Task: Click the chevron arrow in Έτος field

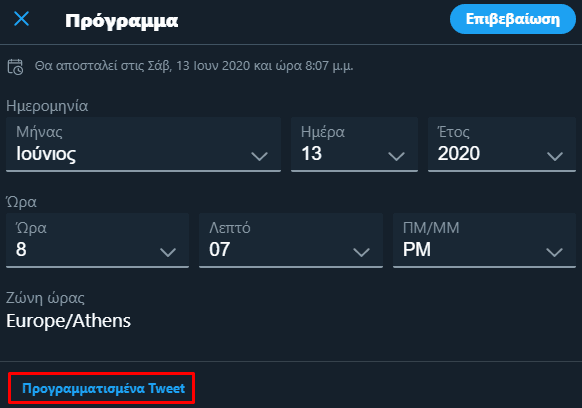Action: coord(555,156)
